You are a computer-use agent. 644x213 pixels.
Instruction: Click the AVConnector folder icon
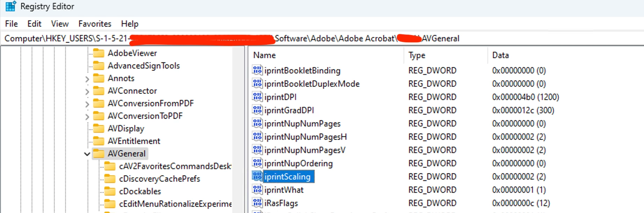click(x=99, y=91)
